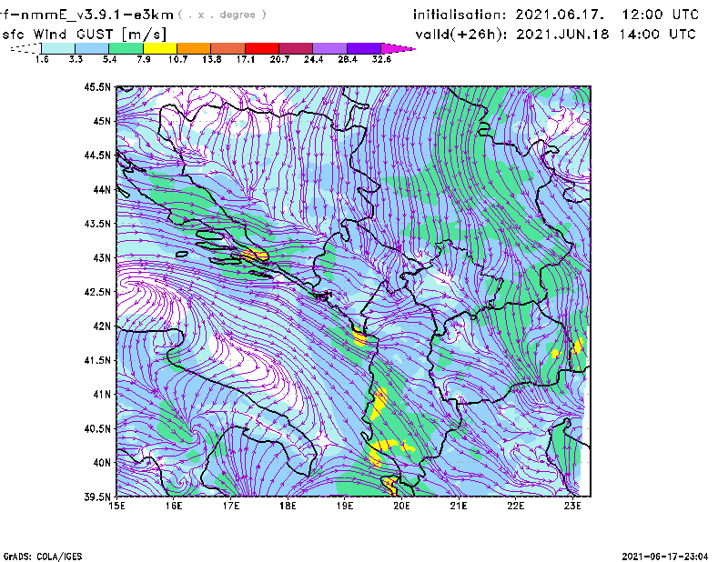
Task: Click the legend value '32.6'
Action: (x=381, y=59)
